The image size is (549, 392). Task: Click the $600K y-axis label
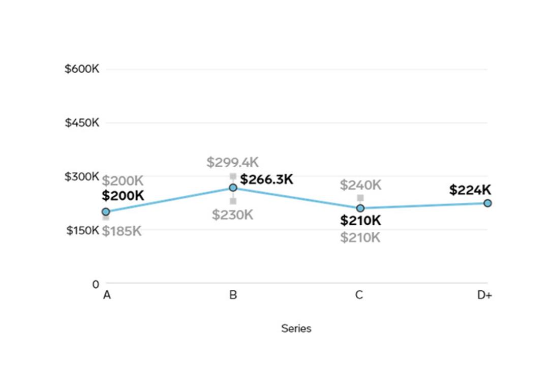[82, 69]
